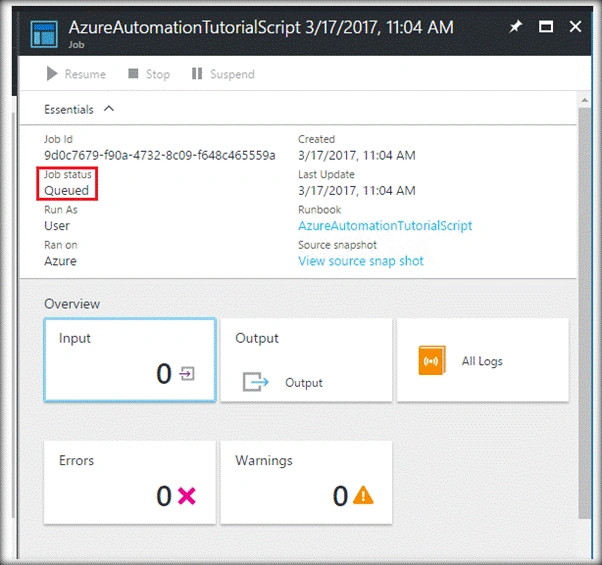
Task: Click the output arrow icon in Output tile
Action: coord(255,382)
